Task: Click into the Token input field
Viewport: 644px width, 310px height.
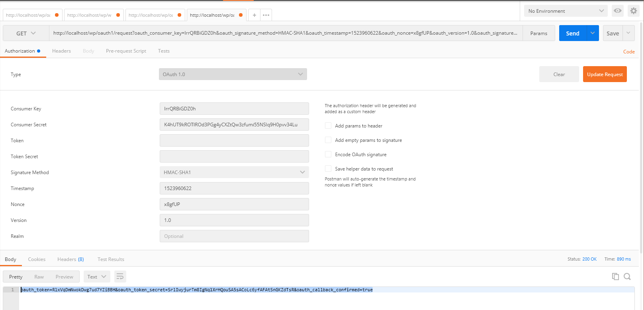Action: click(x=234, y=141)
